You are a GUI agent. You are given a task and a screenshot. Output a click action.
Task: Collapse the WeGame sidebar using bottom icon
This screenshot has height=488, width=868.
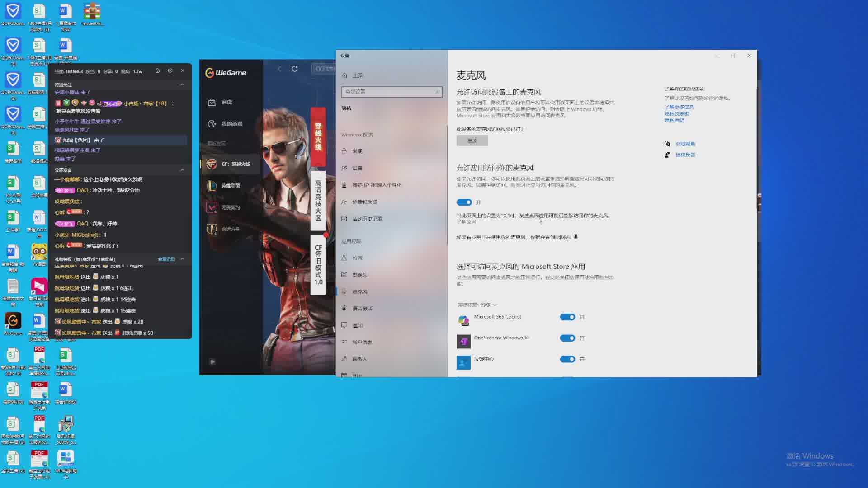212,362
